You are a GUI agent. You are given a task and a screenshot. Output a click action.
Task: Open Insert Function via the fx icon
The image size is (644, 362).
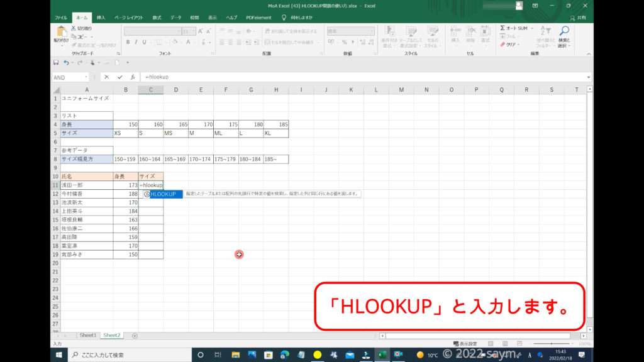click(x=133, y=77)
